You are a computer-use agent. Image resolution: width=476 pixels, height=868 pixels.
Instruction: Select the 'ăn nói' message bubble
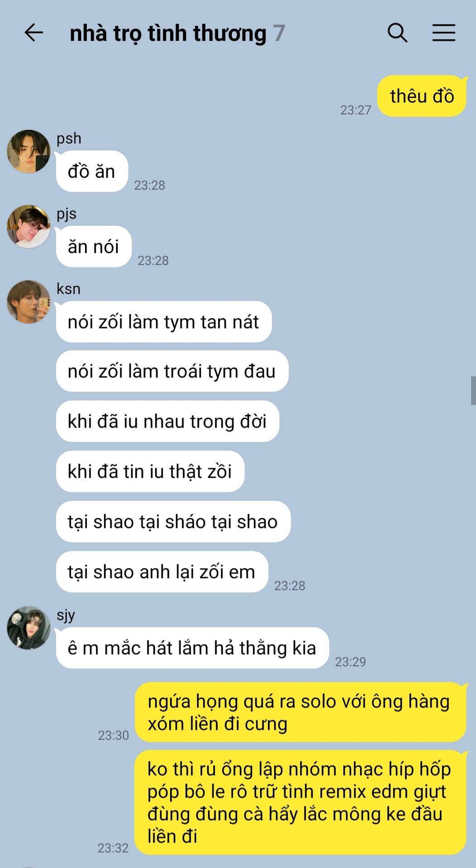(94, 246)
